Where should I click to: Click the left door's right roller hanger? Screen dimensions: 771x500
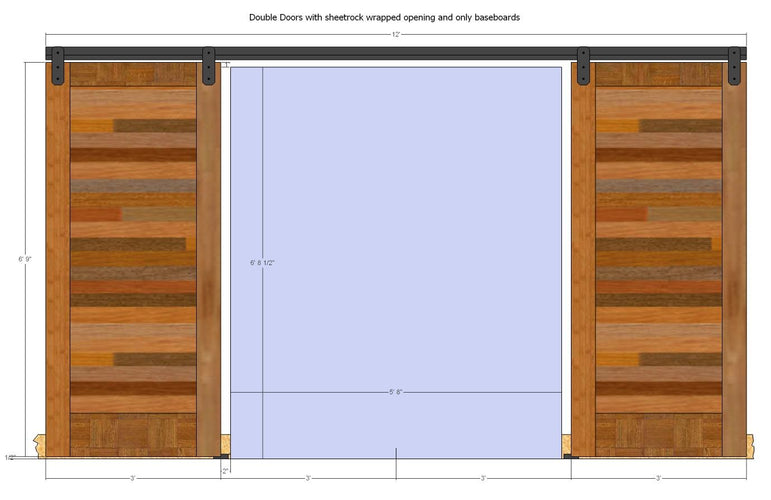(209, 66)
